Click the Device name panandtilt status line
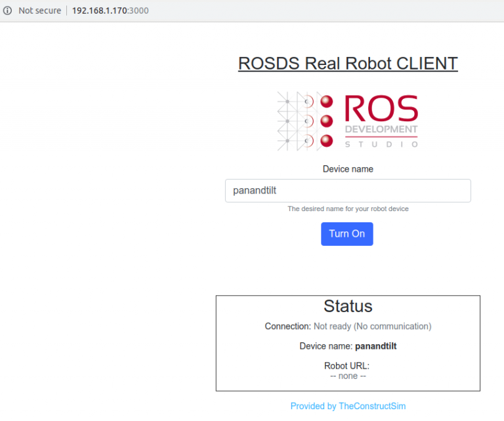Screen dimensions: 504x421 pyautogui.click(x=348, y=346)
